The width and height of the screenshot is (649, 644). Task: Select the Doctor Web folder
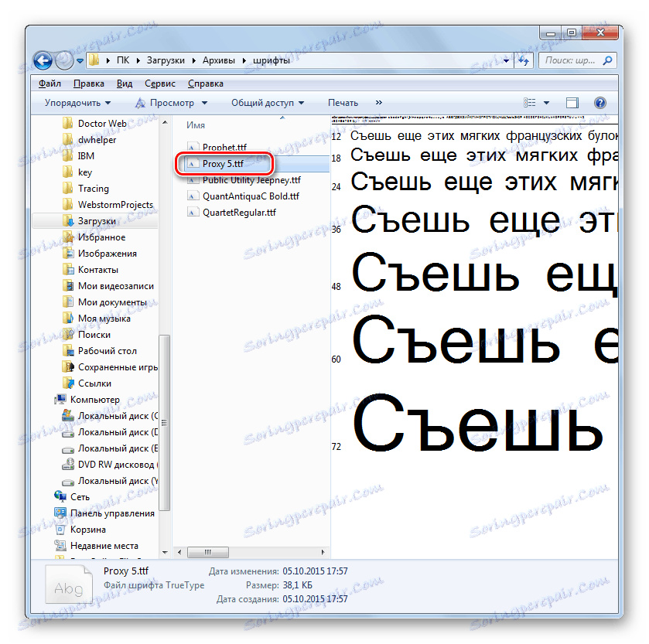[102, 123]
